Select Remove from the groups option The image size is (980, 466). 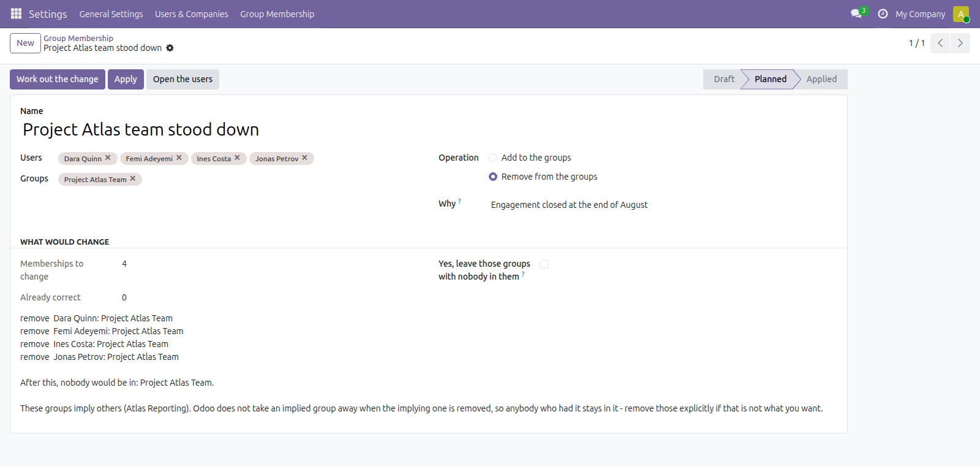coord(493,177)
